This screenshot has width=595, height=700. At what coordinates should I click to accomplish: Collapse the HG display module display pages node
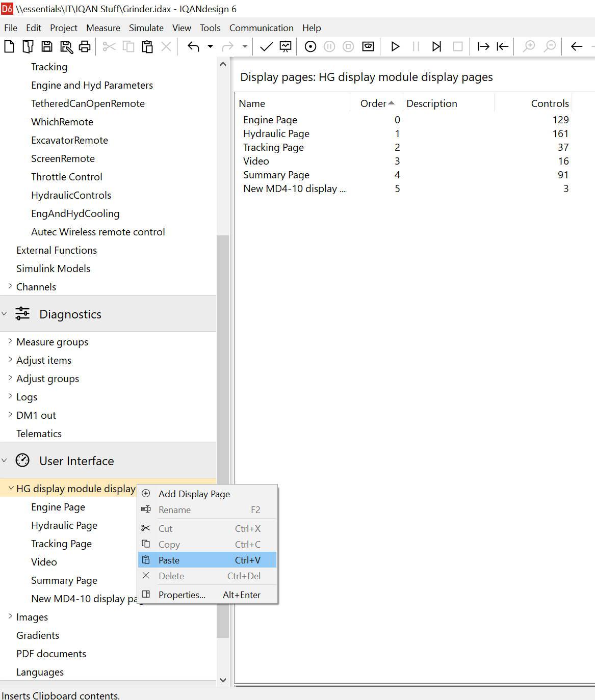pyautogui.click(x=11, y=488)
